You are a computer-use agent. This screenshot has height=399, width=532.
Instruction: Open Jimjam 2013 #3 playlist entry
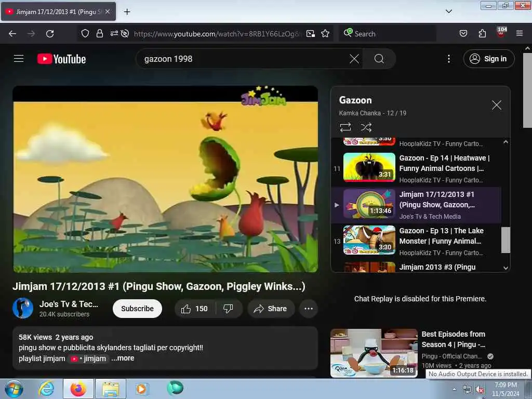click(416, 267)
